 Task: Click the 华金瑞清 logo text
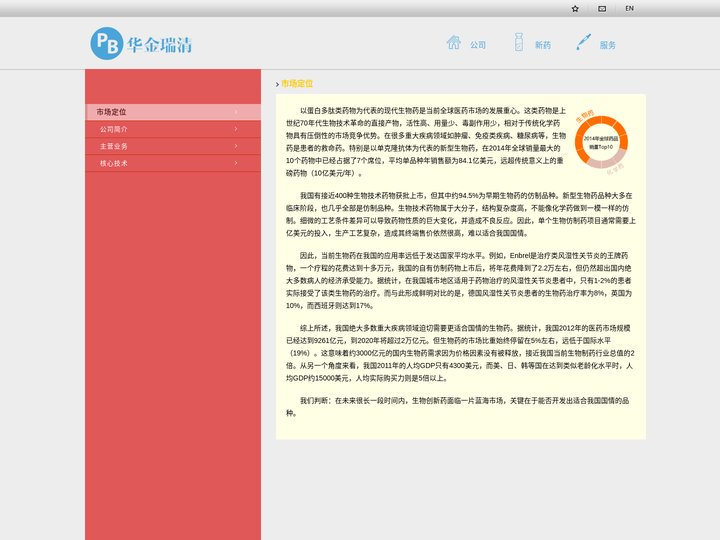pos(159,45)
